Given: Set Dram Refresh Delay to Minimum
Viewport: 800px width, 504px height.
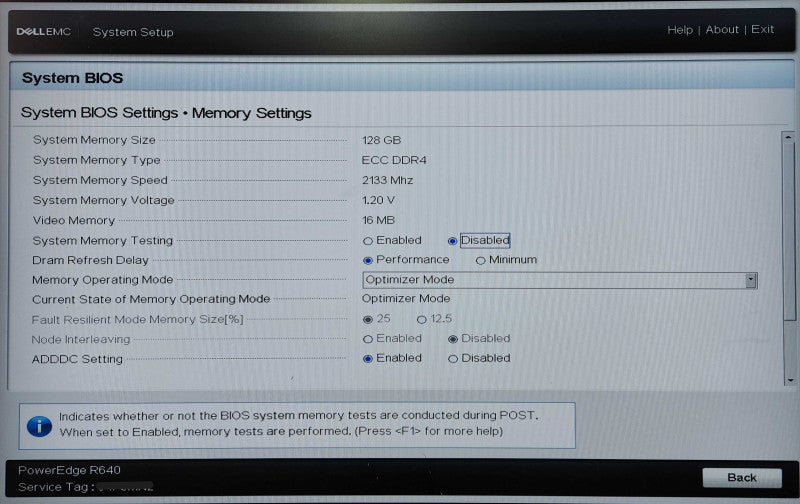Looking at the screenshot, I should click(x=480, y=261).
